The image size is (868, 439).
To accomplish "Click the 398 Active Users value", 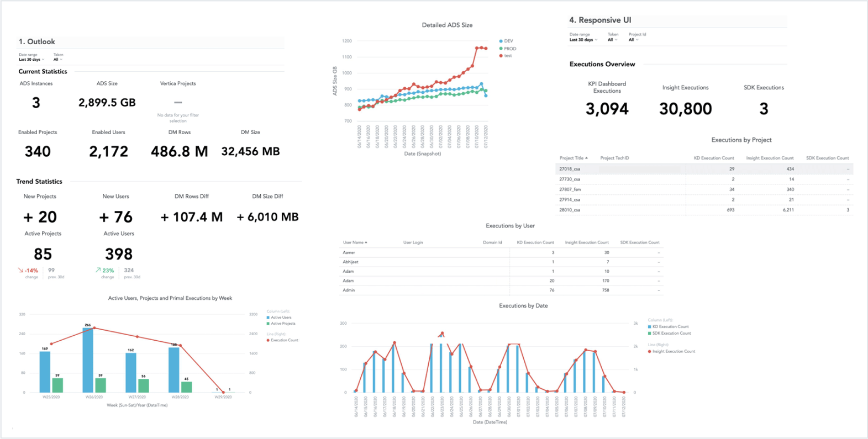I will pyautogui.click(x=119, y=254).
